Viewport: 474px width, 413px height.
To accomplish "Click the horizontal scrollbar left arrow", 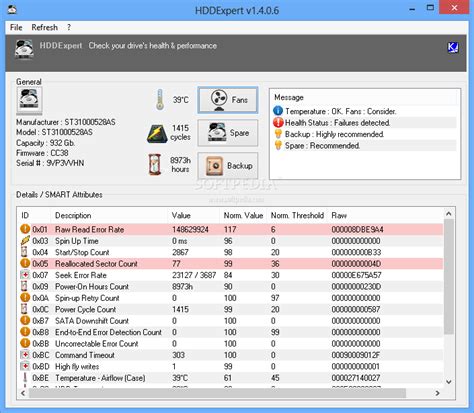I will pos(23,393).
